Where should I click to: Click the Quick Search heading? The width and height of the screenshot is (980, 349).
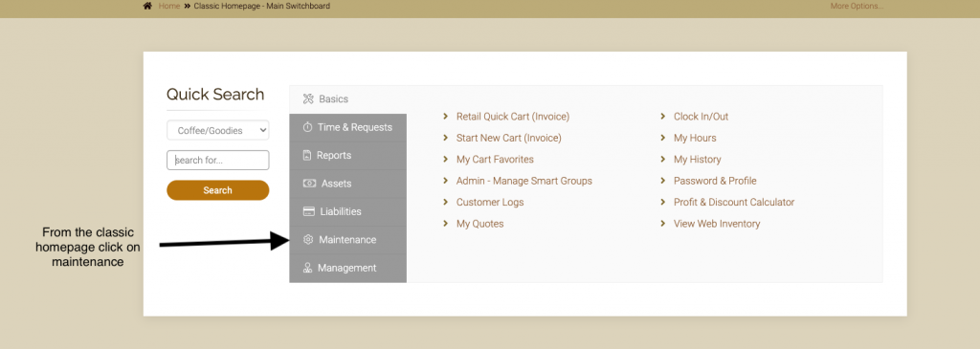215,95
